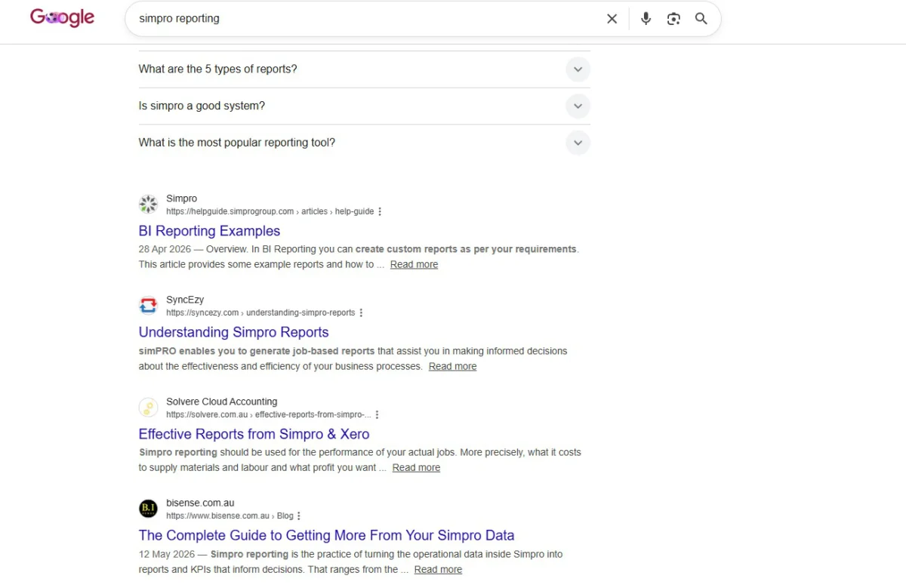This screenshot has width=906, height=588.
Task: Click 'Read more' under Effective Reports from Simpro
Action: coord(416,467)
